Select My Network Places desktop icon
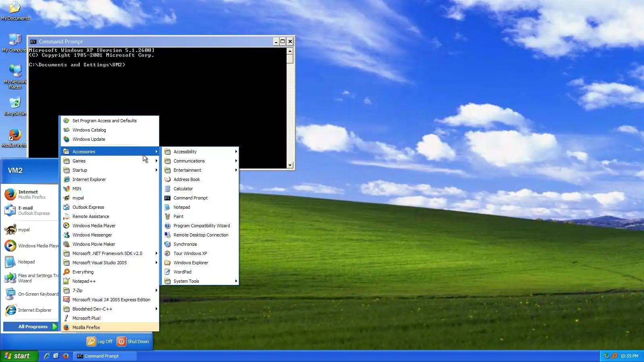Screen dimensions: 644x362 click(x=15, y=76)
